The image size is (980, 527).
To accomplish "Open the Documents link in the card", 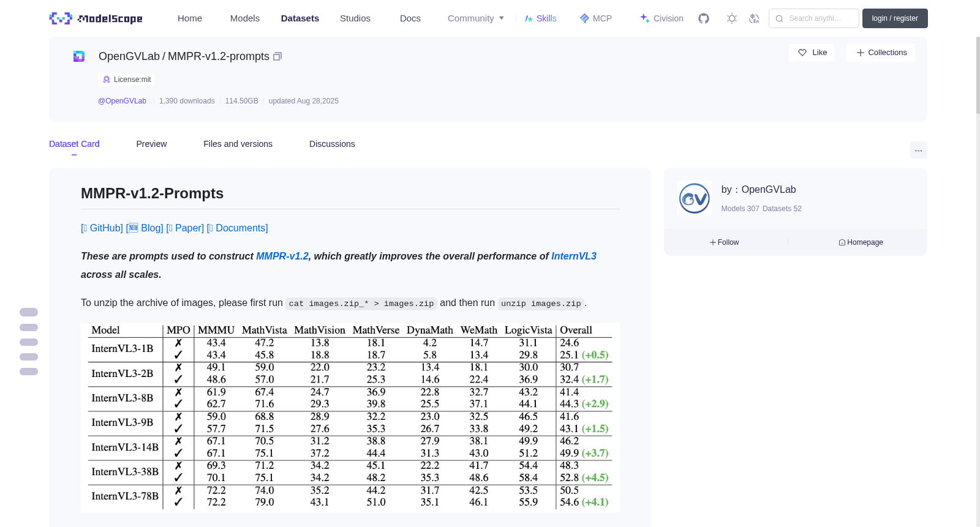I will click(x=238, y=228).
